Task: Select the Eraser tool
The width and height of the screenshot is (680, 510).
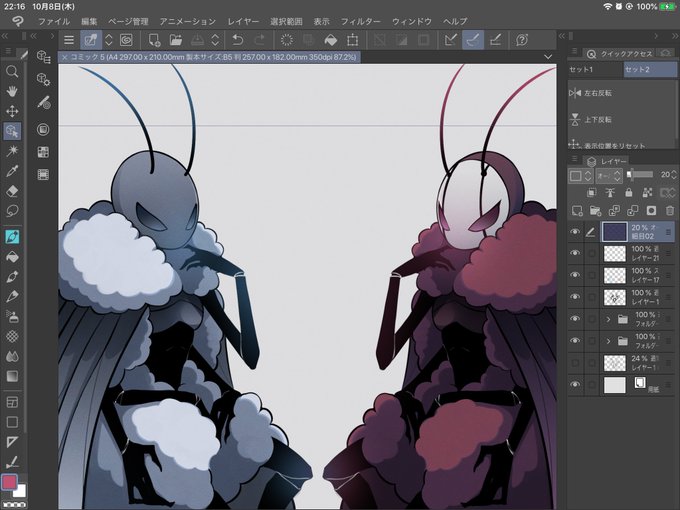Action: [x=12, y=191]
